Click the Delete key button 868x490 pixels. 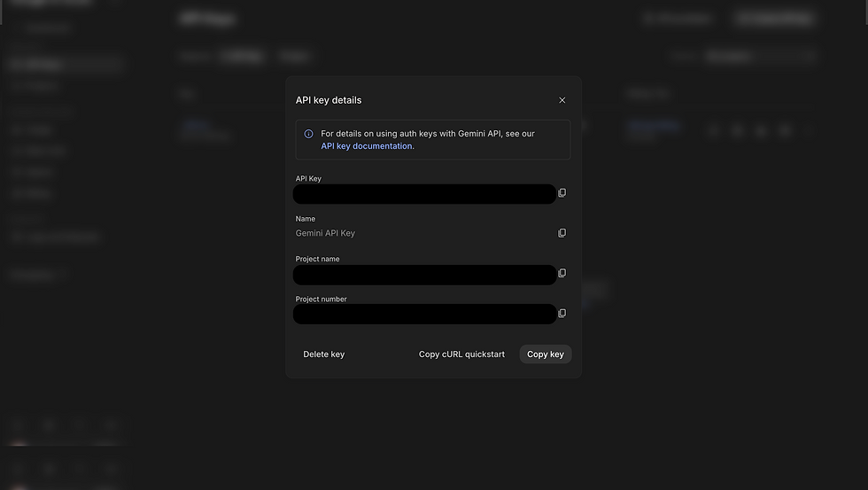point(324,354)
